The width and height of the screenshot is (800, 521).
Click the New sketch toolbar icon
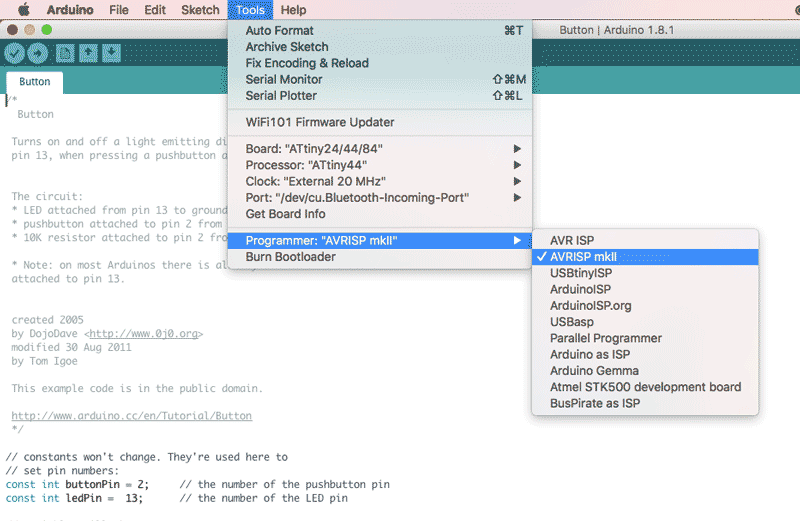click(65, 53)
